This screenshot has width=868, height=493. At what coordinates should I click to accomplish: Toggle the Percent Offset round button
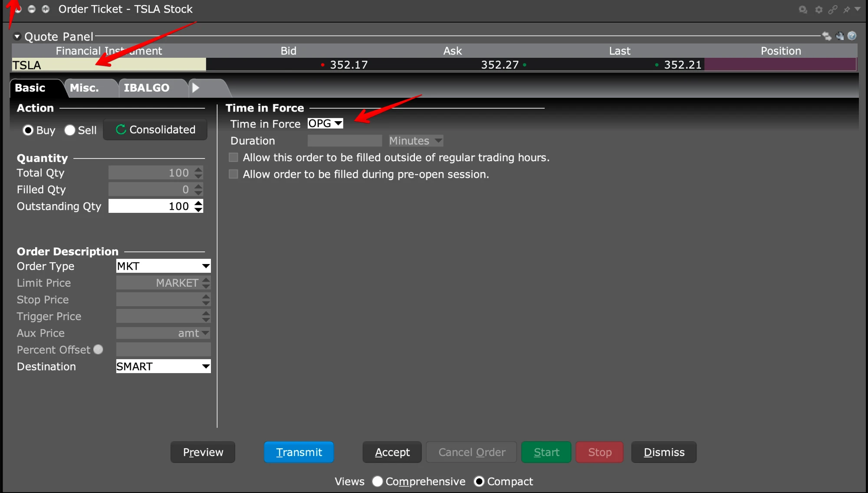click(x=99, y=350)
